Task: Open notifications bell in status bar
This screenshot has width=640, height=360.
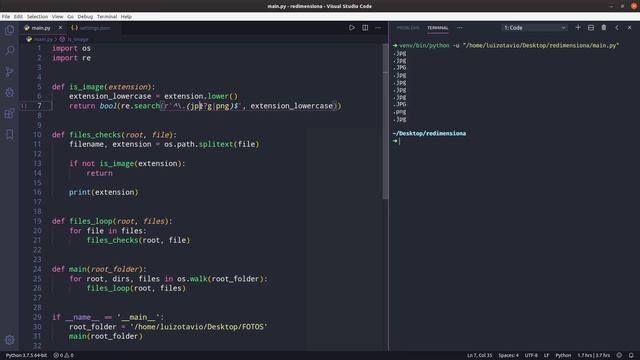Action: click(631, 355)
